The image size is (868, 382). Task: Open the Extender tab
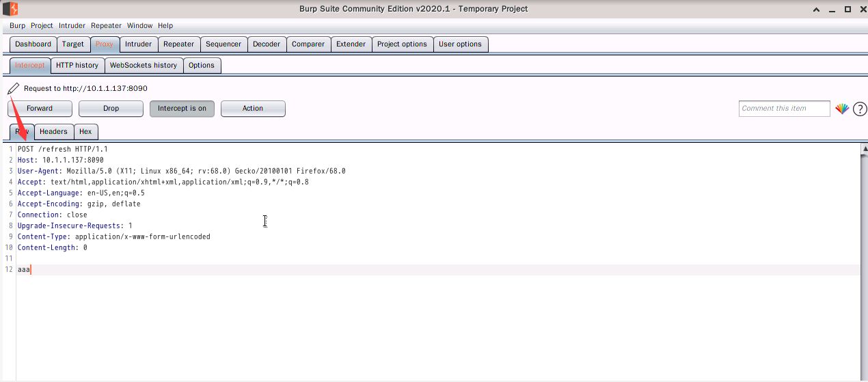(x=351, y=44)
